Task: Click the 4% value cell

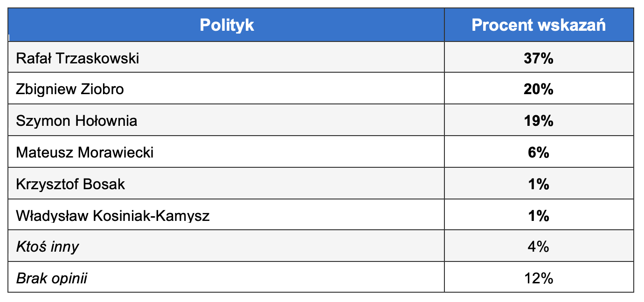Action: click(x=539, y=247)
